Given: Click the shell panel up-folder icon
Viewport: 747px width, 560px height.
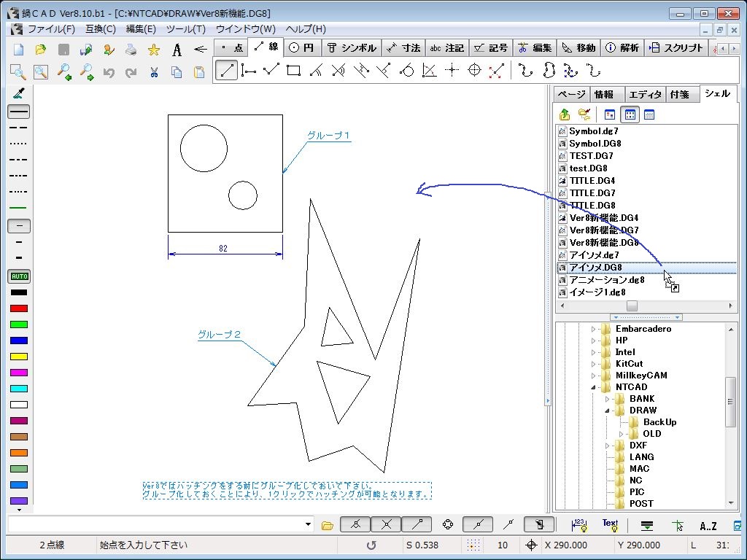Looking at the screenshot, I should click(x=565, y=114).
